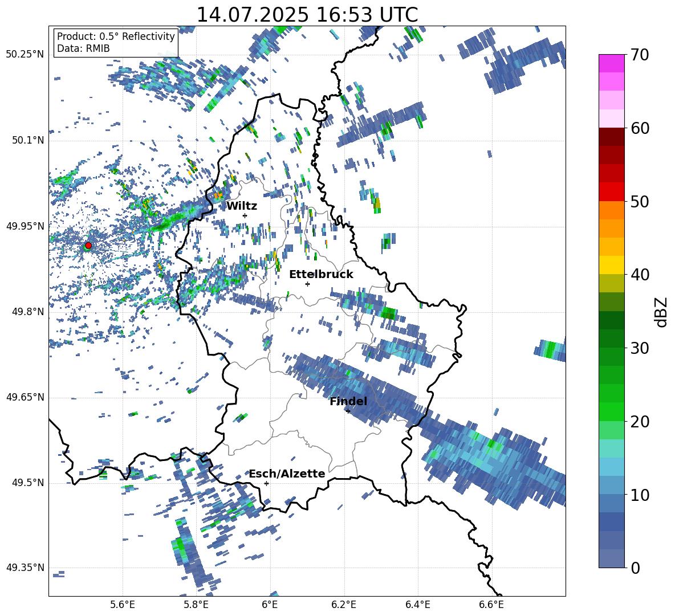
Task: Click the 50.25°N latitude label
Action: (x=25, y=55)
